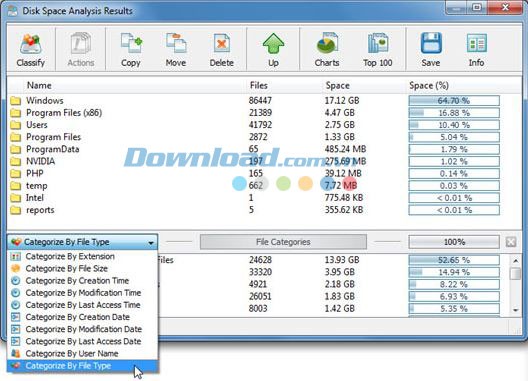Sort by the Name column header
The image size is (528, 381).
(39, 86)
